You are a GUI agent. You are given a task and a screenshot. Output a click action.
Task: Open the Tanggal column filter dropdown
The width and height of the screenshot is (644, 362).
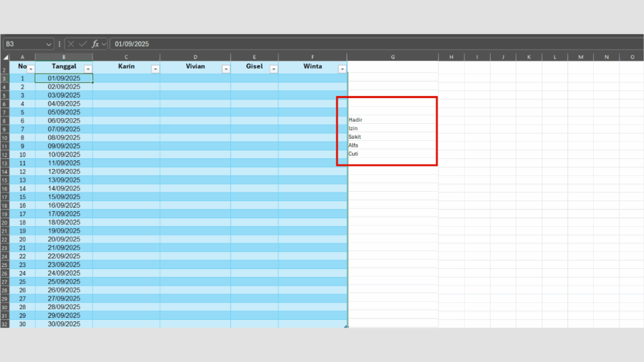point(88,69)
